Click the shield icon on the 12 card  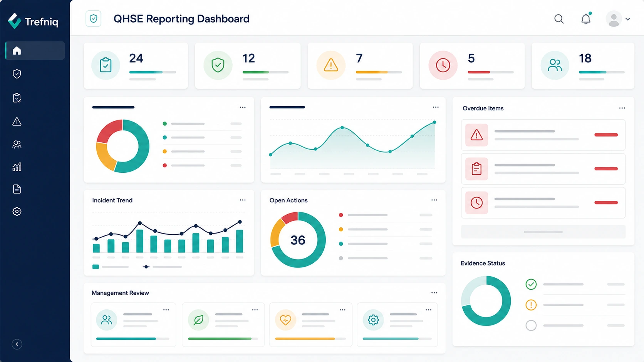click(x=218, y=65)
